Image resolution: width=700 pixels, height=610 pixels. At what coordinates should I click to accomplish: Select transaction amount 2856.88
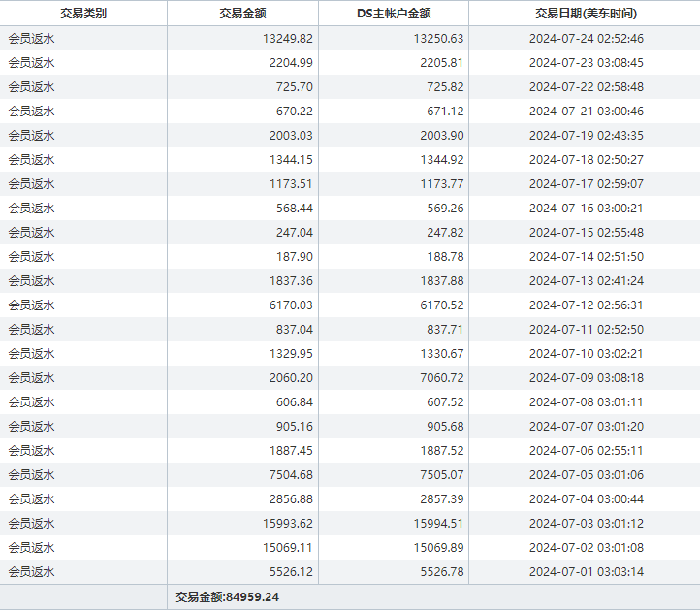pos(291,499)
